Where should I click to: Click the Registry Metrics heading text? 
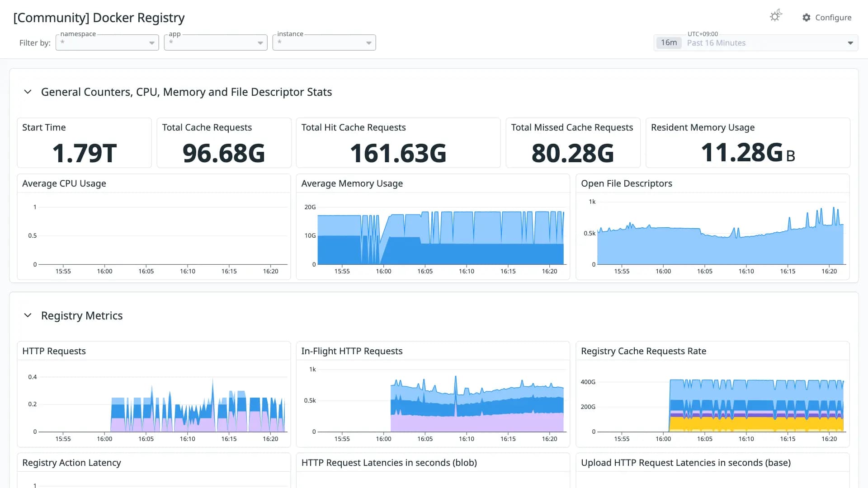point(82,315)
